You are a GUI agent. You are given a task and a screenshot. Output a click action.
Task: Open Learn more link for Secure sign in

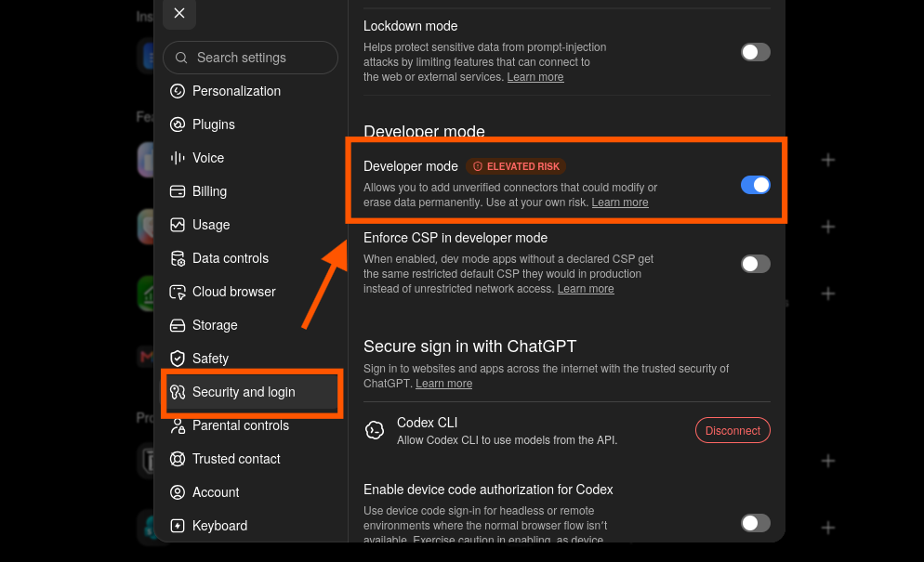coord(443,384)
